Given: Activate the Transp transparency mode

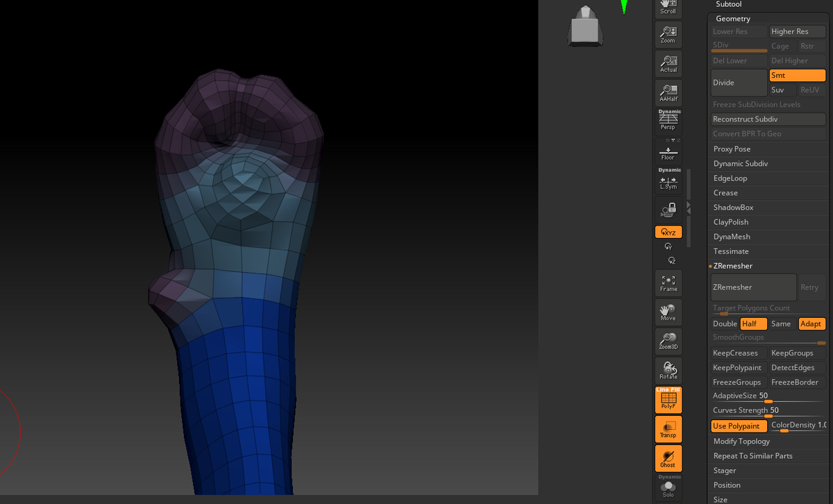Looking at the screenshot, I should [668, 428].
